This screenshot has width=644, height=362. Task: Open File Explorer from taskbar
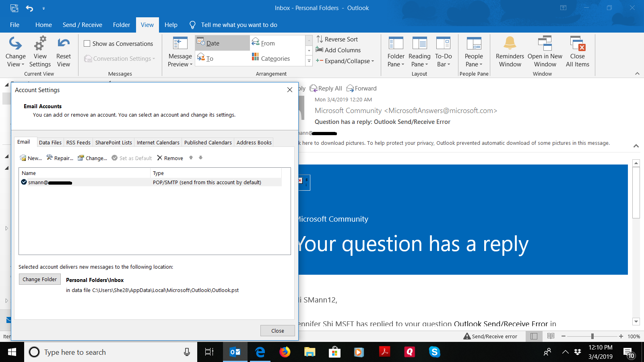[310, 352]
